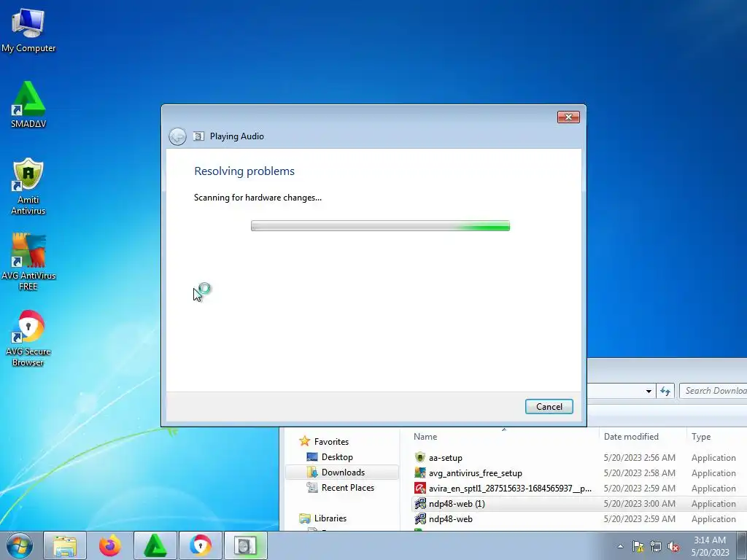The height and width of the screenshot is (560, 747).
Task: Click the aa-setup file icon
Action: coord(419,458)
